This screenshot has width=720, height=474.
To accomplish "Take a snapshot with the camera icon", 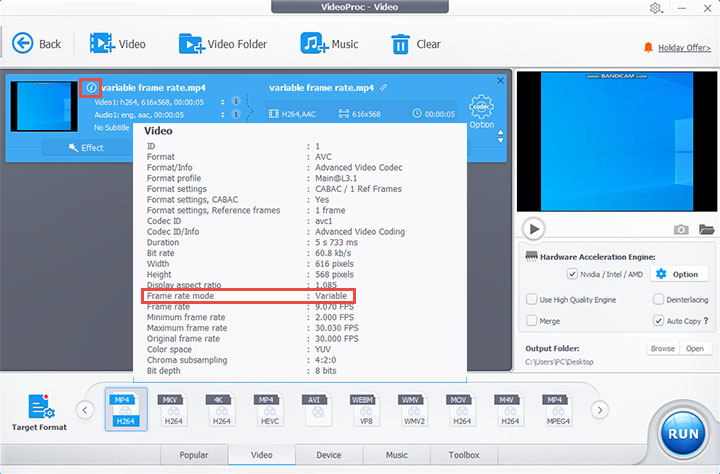I will point(681,229).
